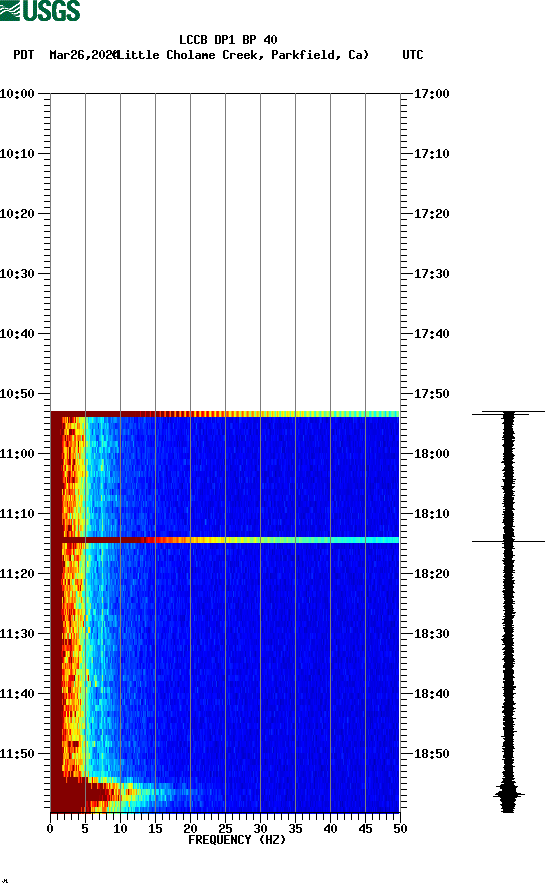Click the 10:30 PDT time label
The height and width of the screenshot is (892, 552).
pos(17,274)
